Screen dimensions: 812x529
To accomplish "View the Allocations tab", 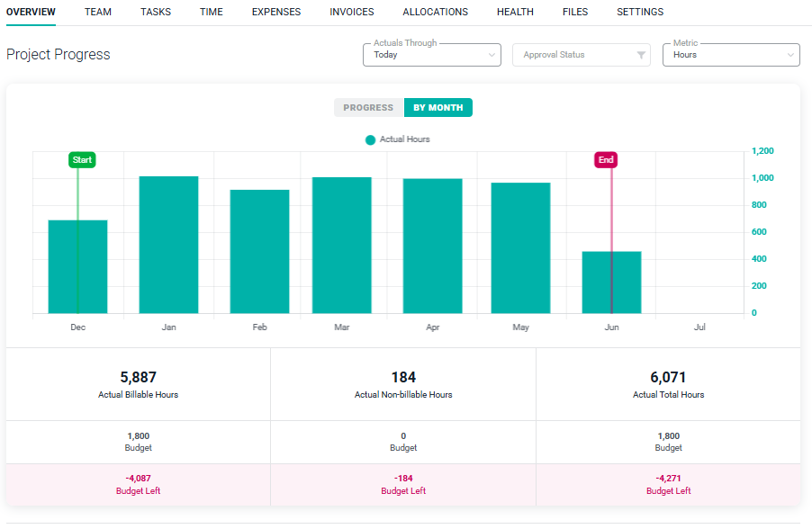I will point(435,12).
